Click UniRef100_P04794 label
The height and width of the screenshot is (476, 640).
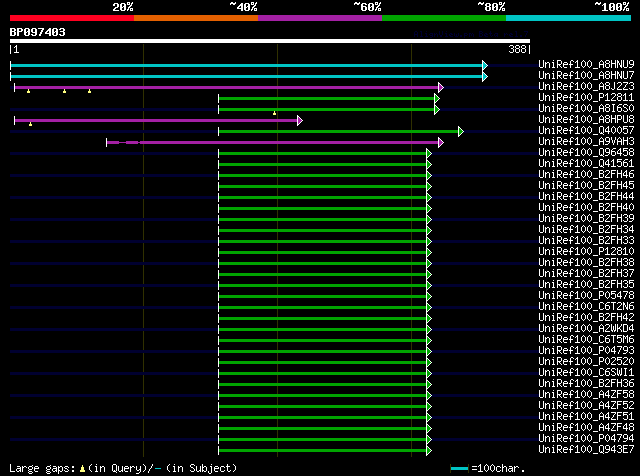pos(586,439)
